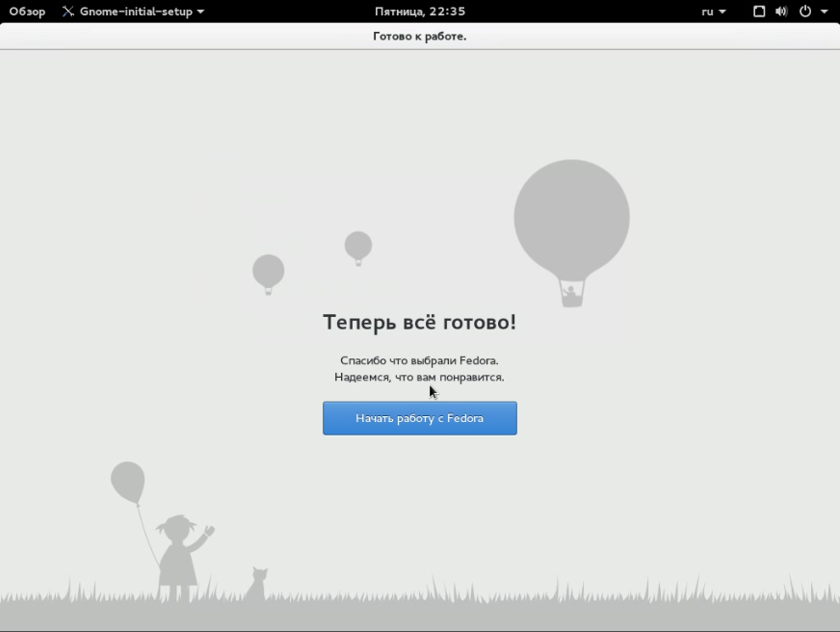Expand the Gnome-initial-setup app menu arrow
This screenshot has width=840, height=632.
200,12
